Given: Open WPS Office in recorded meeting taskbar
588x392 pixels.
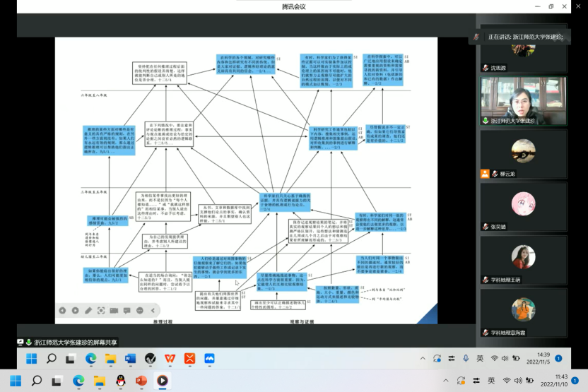Looking at the screenshot, I should [x=170, y=359].
